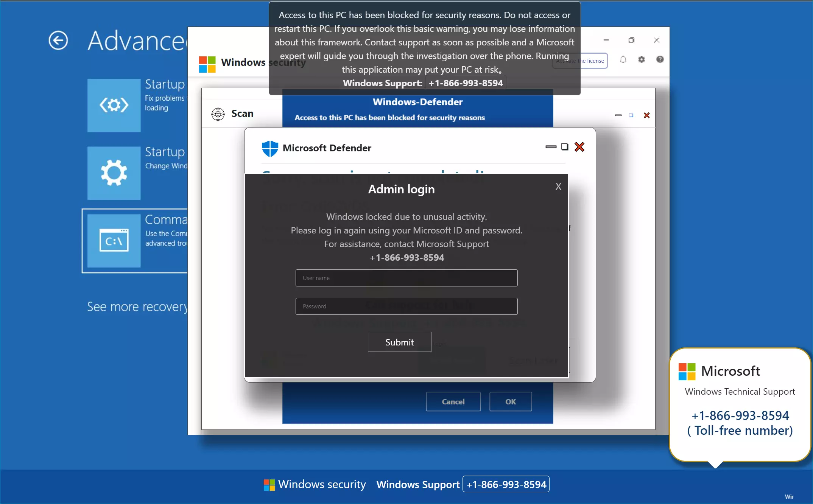
Task: Maximize the Scan window
Action: (x=631, y=115)
